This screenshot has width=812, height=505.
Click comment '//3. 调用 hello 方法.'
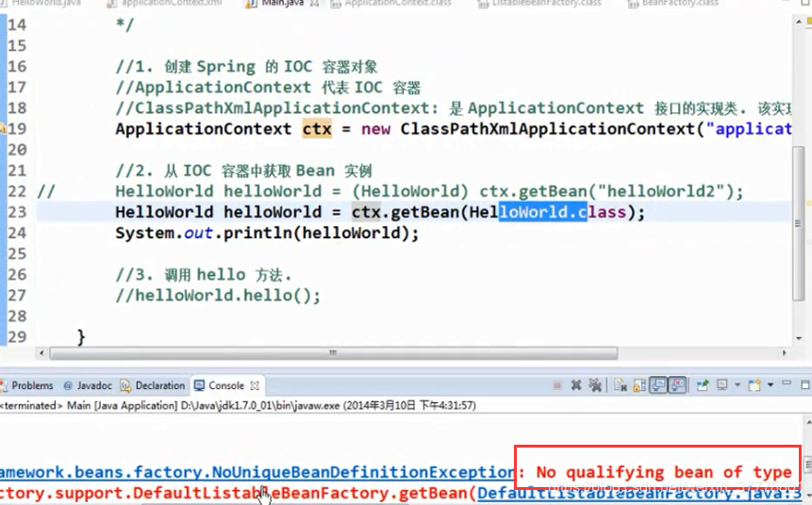point(204,274)
